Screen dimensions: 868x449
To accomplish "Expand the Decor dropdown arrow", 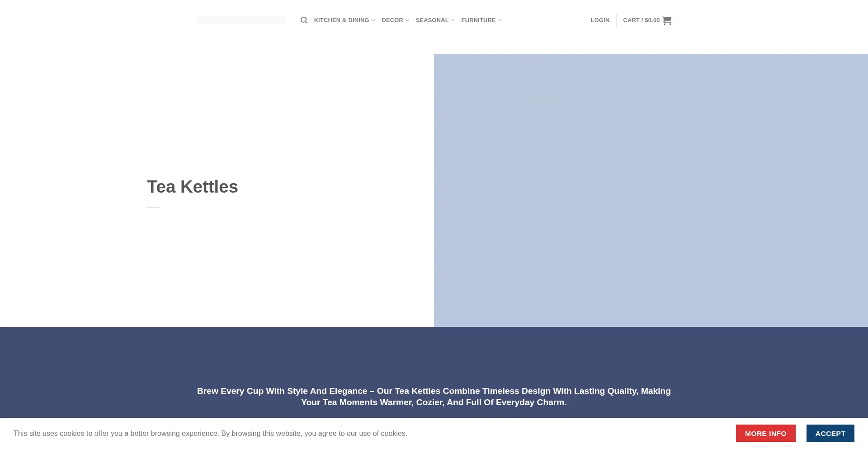I will (407, 20).
